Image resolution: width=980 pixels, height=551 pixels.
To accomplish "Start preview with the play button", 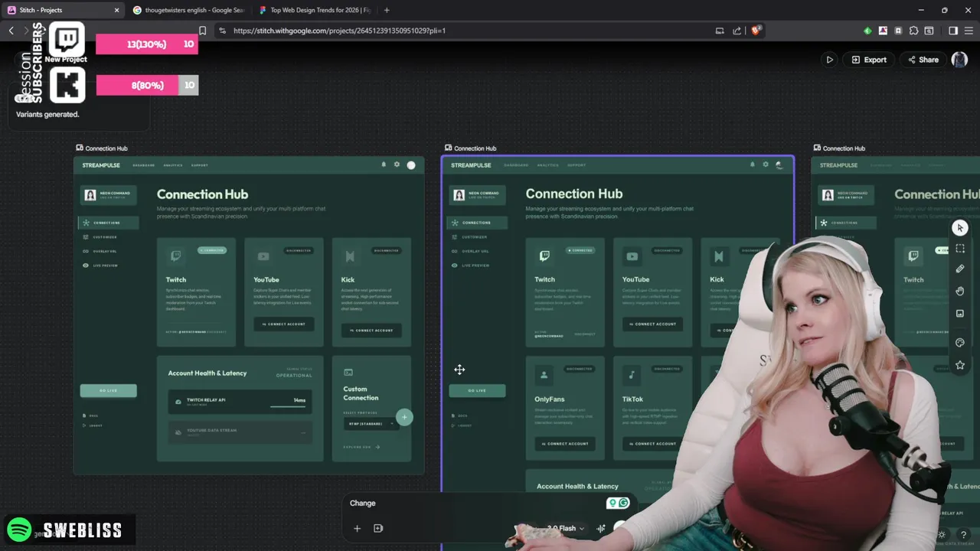I will pyautogui.click(x=829, y=60).
